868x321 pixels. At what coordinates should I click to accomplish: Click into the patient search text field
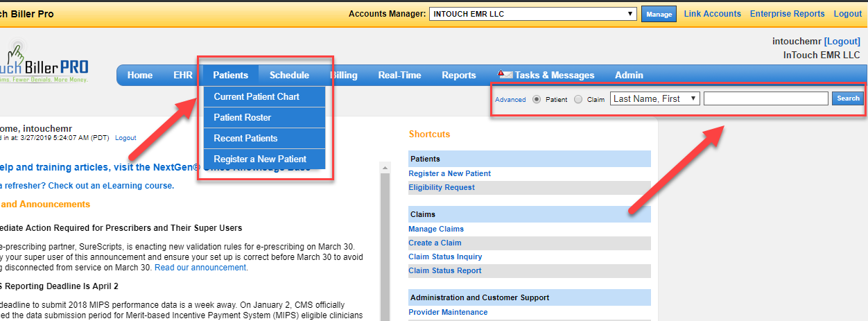(x=765, y=98)
